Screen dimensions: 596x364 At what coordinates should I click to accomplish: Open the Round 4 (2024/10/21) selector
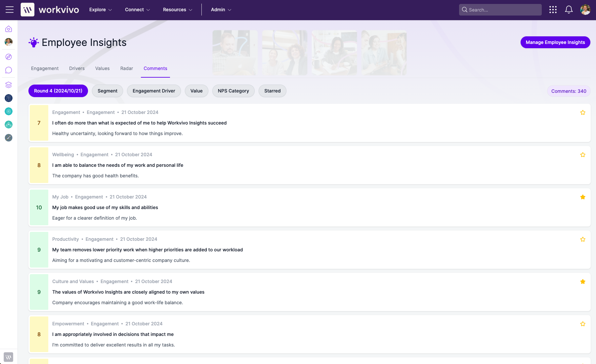58,91
